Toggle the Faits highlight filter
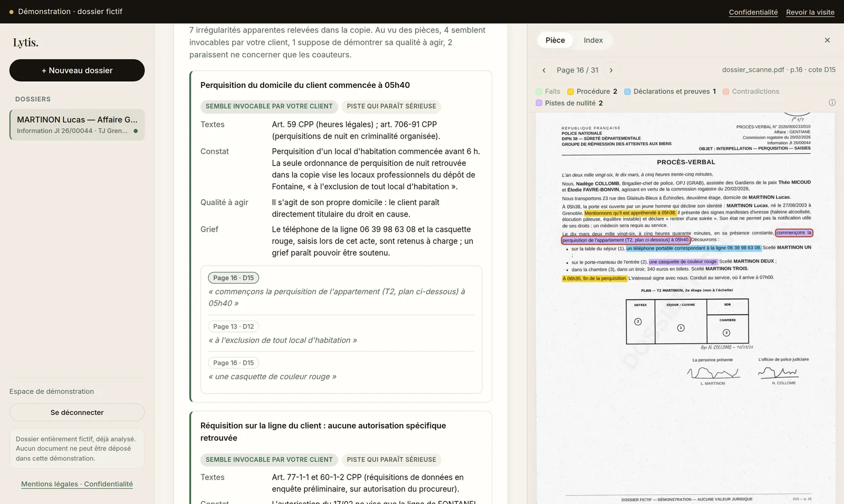 point(548,91)
